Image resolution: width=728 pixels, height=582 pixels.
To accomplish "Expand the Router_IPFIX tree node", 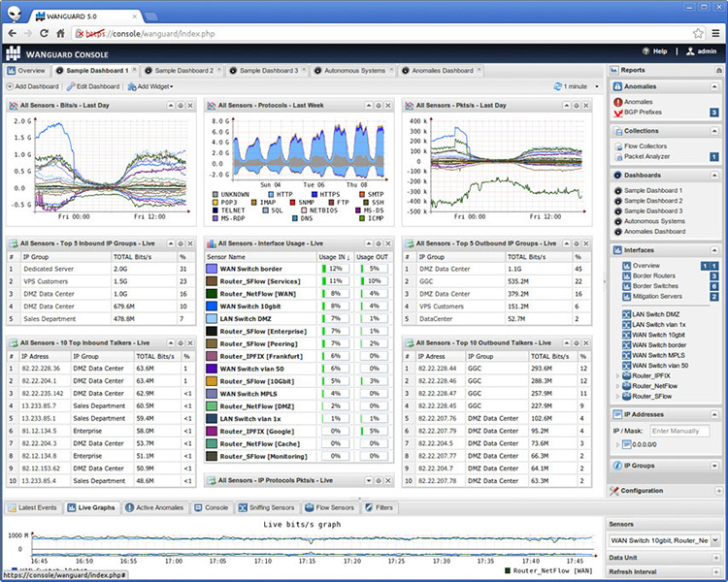I will coord(617,376).
